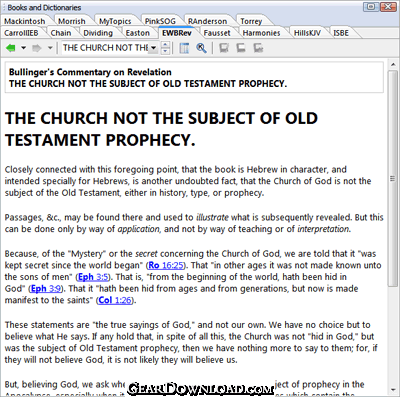Click the scrollbar up arrow
The image size is (400, 397).
(393, 64)
